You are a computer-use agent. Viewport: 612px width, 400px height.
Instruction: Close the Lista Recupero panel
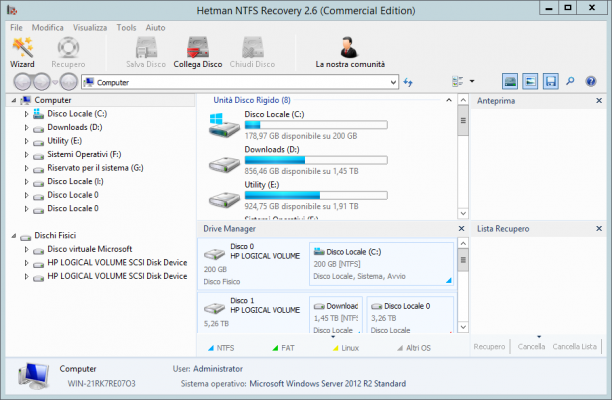click(599, 228)
